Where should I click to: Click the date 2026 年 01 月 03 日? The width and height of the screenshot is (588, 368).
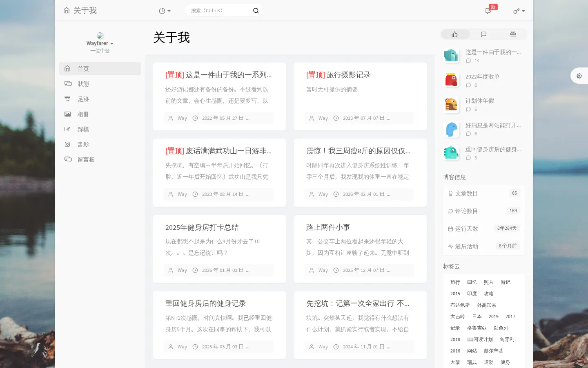(x=223, y=270)
